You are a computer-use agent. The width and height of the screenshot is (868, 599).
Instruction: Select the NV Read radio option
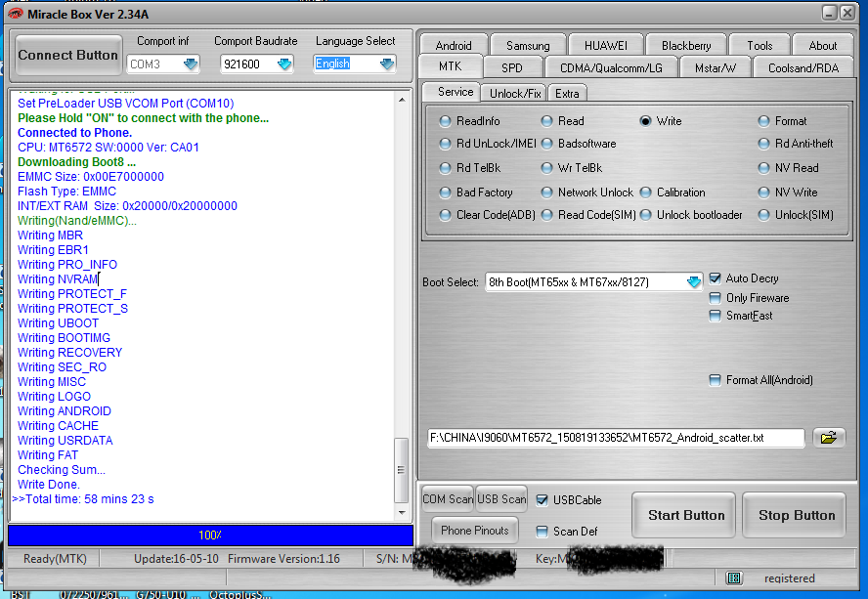pyautogui.click(x=764, y=168)
